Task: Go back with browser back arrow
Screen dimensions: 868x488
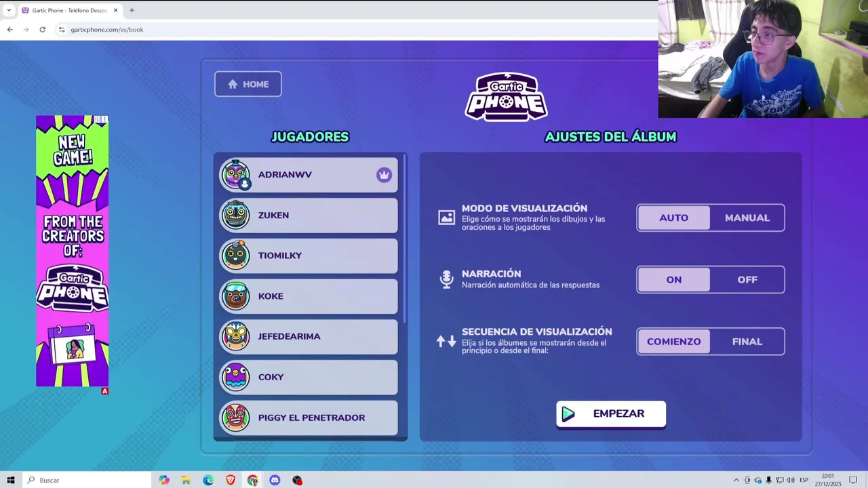Action: click(9, 30)
